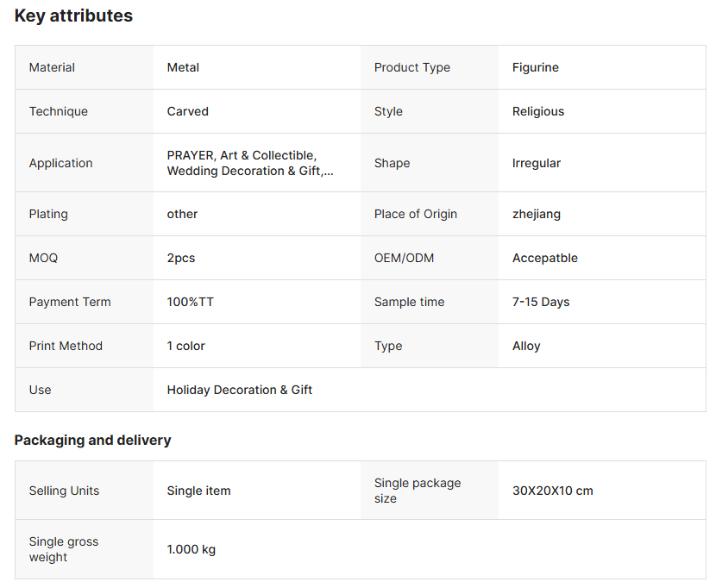Image resolution: width=716 pixels, height=588 pixels.
Task: Select the 1 color print method value
Action: (x=185, y=346)
